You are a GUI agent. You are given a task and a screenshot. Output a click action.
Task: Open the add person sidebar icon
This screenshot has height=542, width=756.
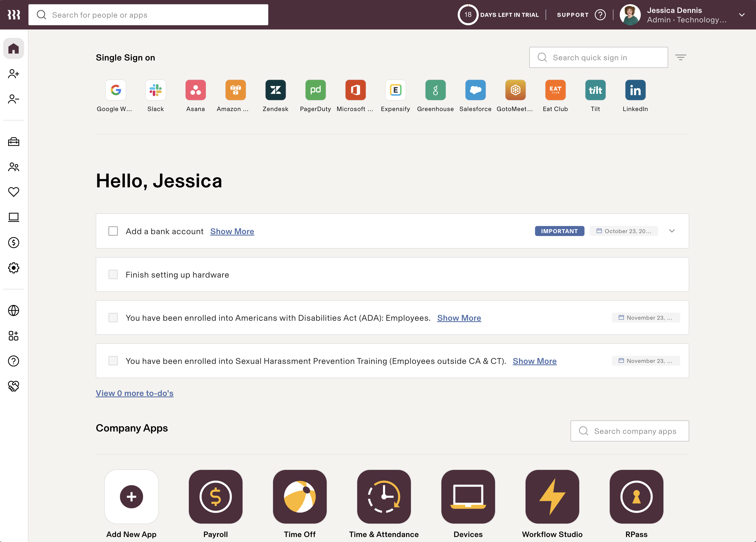click(x=14, y=74)
